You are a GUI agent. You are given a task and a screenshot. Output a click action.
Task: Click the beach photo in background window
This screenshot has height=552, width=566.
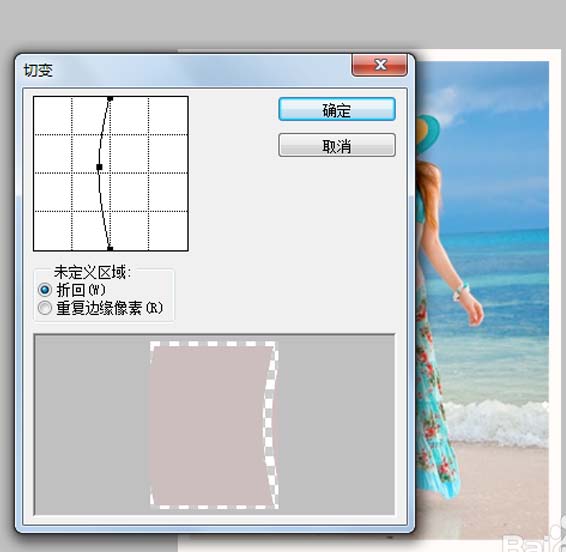click(x=483, y=300)
